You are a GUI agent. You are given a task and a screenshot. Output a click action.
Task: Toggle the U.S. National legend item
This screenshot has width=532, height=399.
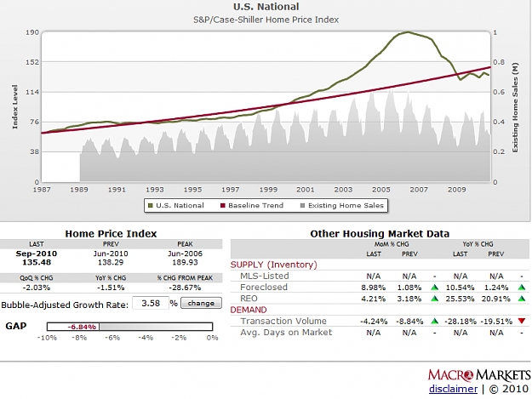coord(175,205)
